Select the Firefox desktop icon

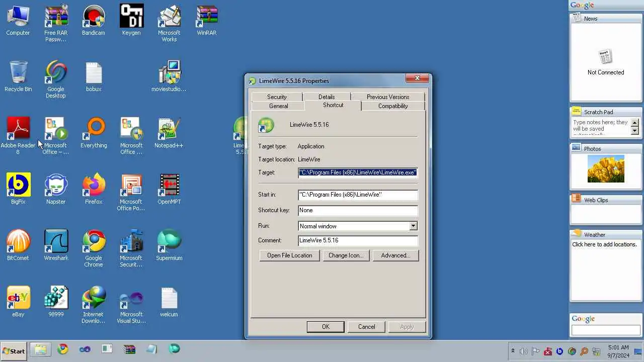pyautogui.click(x=94, y=190)
